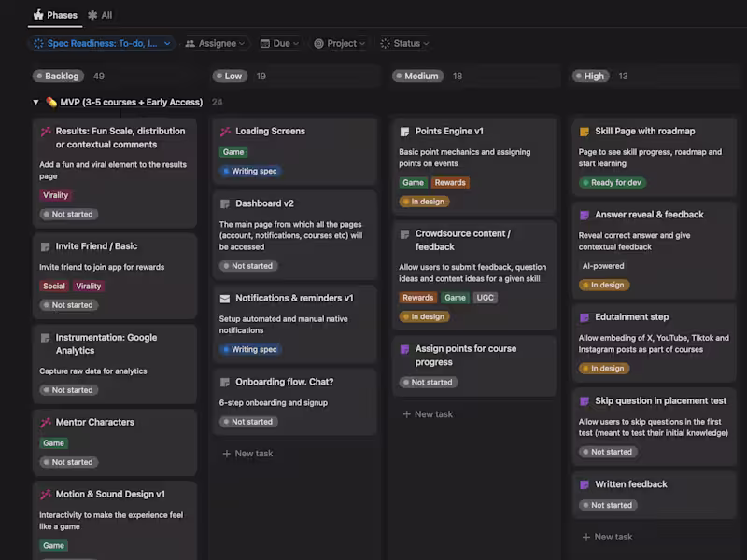Click the envelope icon on Notifications & reminders v1
Screen dimensions: 747x560
point(225,299)
